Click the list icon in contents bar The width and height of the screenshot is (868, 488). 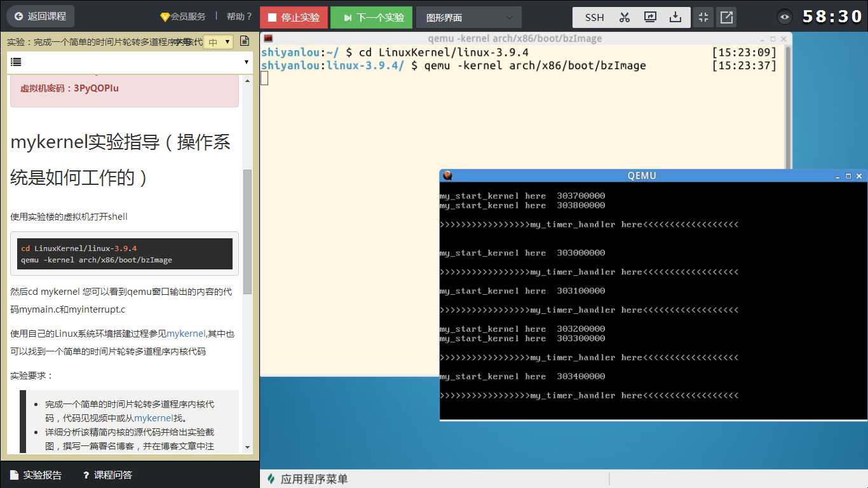click(x=16, y=62)
